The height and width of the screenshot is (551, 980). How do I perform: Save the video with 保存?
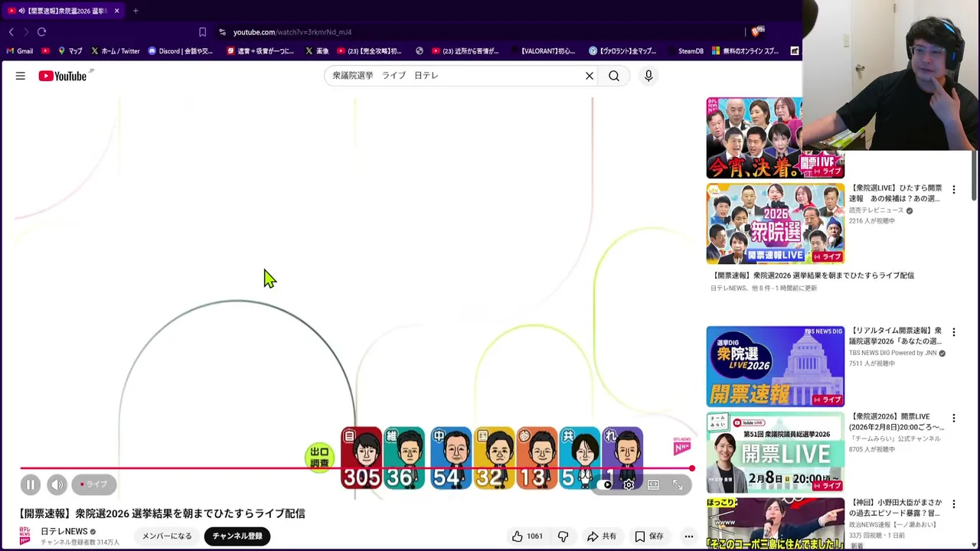(x=649, y=536)
